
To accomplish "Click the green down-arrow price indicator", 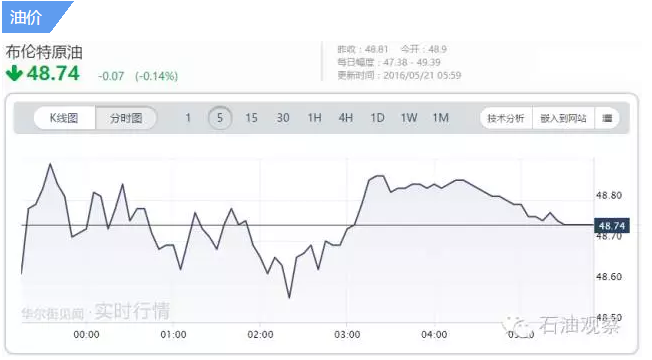I will 14,74.
